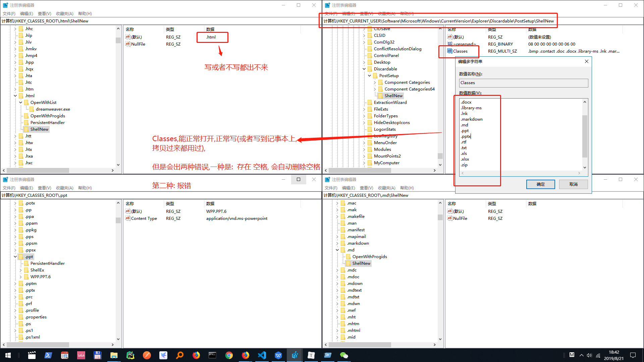Click the 取消 button in dialog
Screen dimensions: 644x362
coord(574,184)
